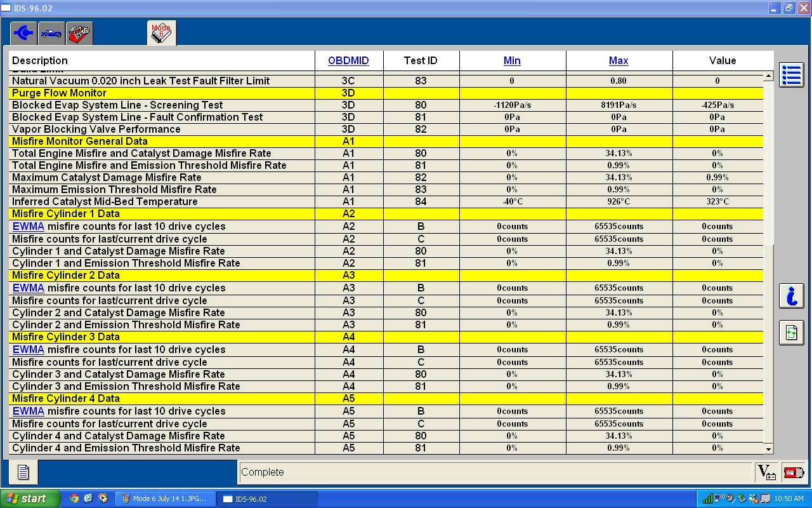This screenshot has width=812, height=508.
Task: Select Inferred Catalyst Mid-Bed Temperature row
Action: [x=386, y=201]
